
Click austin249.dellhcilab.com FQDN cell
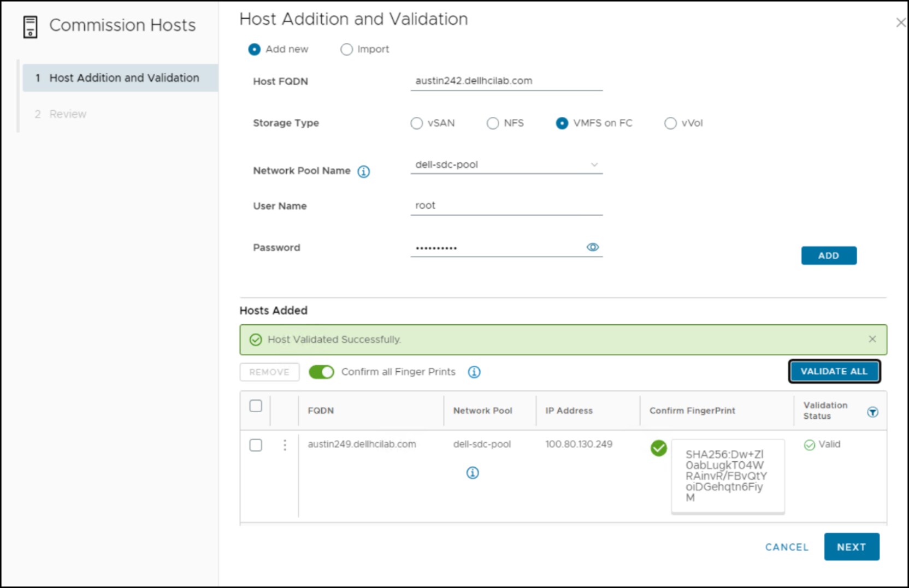(x=362, y=444)
